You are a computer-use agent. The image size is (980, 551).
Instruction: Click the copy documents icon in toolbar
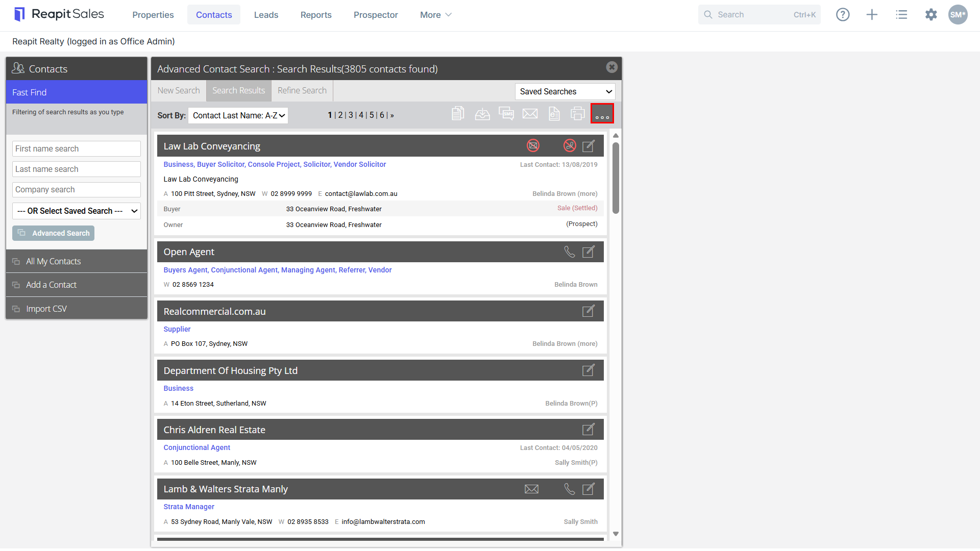458,114
